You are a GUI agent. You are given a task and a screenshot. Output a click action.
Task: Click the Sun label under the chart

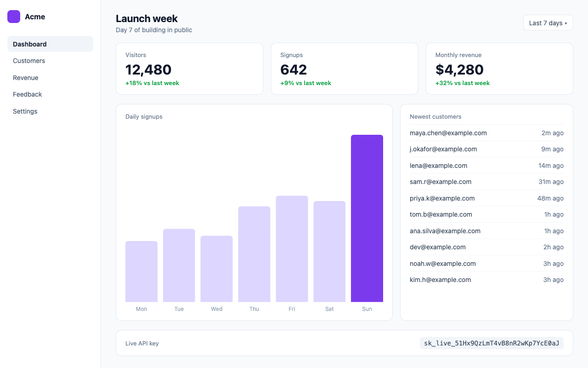pyautogui.click(x=367, y=309)
